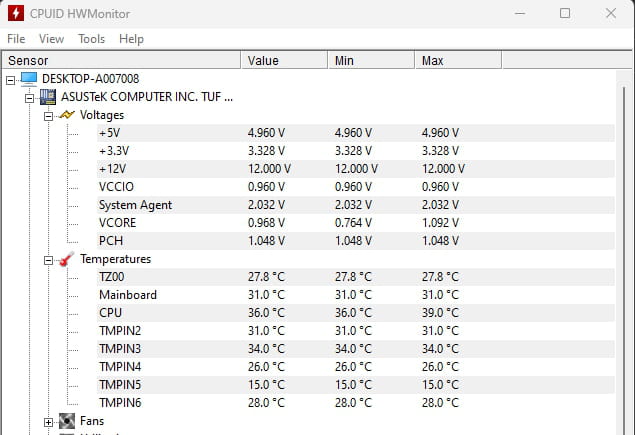Click the DESKTOP-A007008 computer monitor icon
The image size is (635, 435).
click(29, 79)
